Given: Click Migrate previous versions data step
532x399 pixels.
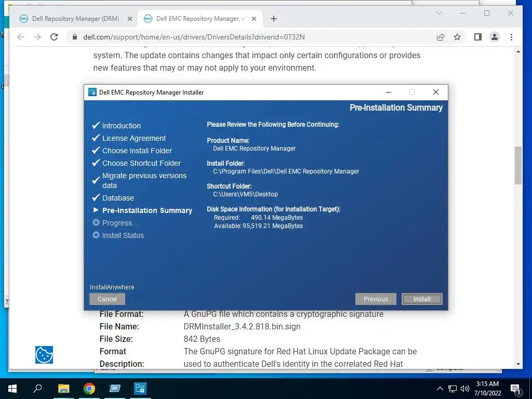Looking at the screenshot, I should [x=144, y=180].
